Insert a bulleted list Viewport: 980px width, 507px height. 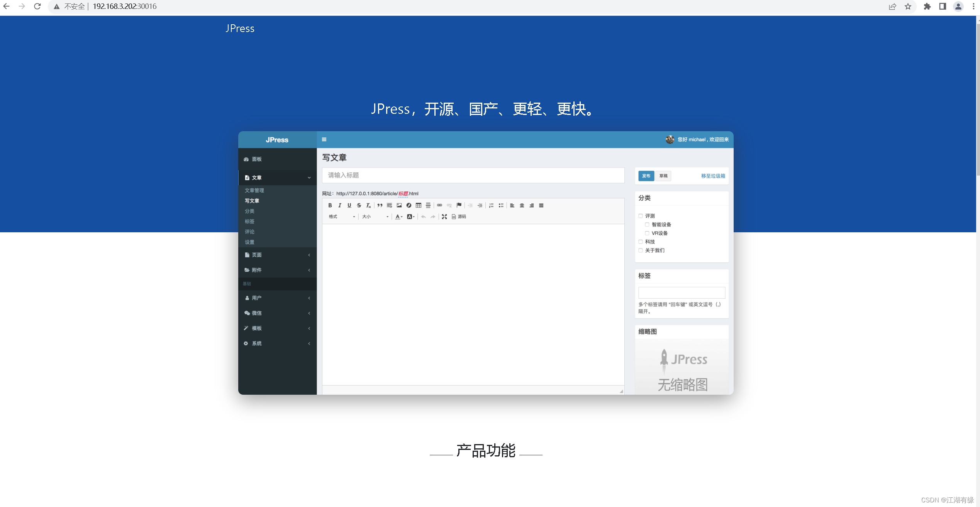pos(501,205)
